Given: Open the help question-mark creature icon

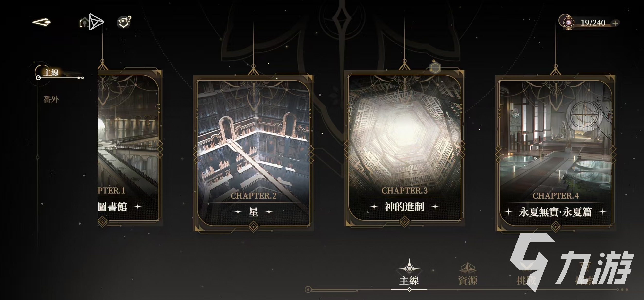Looking at the screenshot, I should pyautogui.click(x=124, y=22).
